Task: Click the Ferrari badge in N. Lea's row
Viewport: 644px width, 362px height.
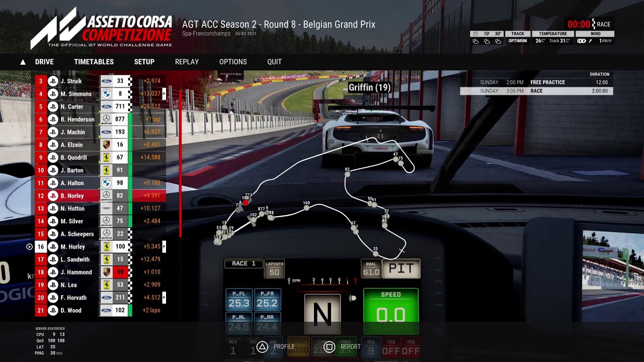Action: (106, 285)
